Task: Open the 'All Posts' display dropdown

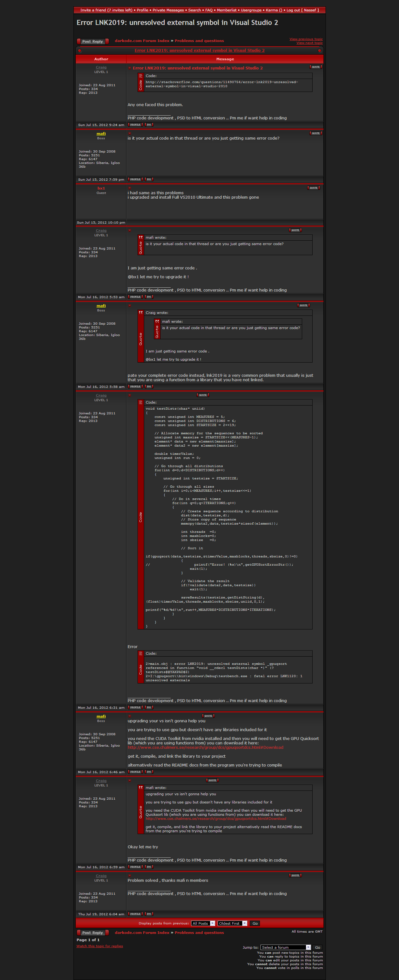Action: 203,923
